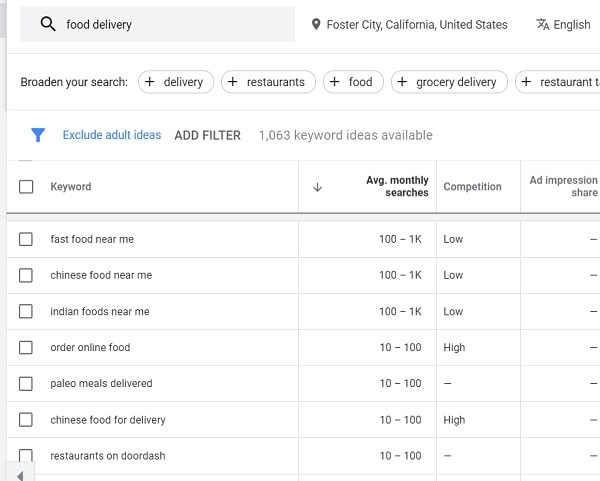Add delivery to broaden search
Image resolution: width=600 pixels, height=481 pixels.
tap(176, 82)
